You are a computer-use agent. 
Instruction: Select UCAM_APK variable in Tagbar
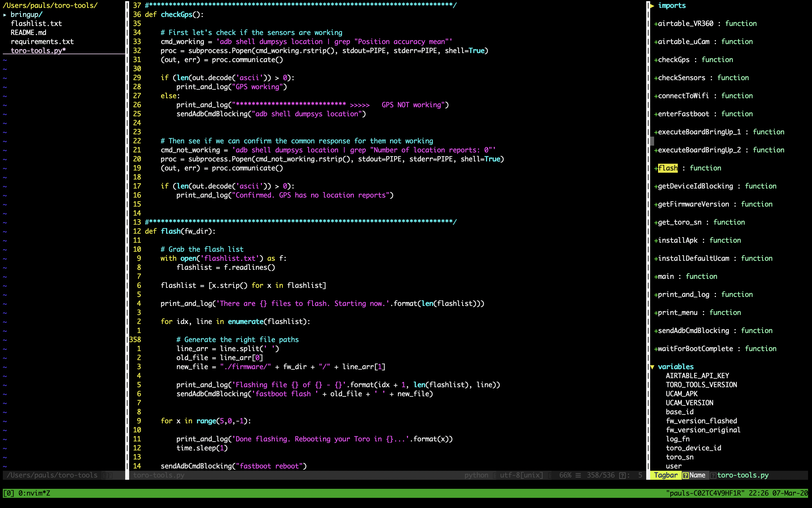681,394
